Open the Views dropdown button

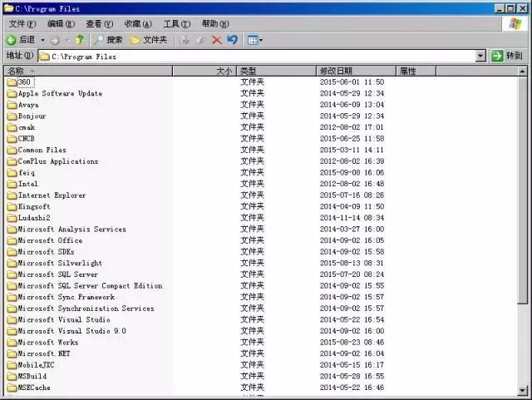(x=255, y=40)
